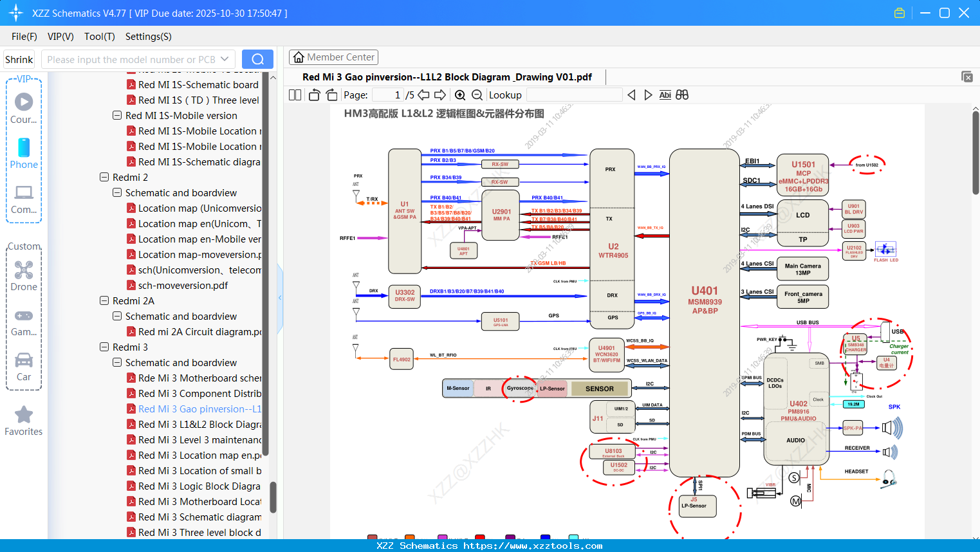Open the Settings(S) menu

[x=148, y=37]
